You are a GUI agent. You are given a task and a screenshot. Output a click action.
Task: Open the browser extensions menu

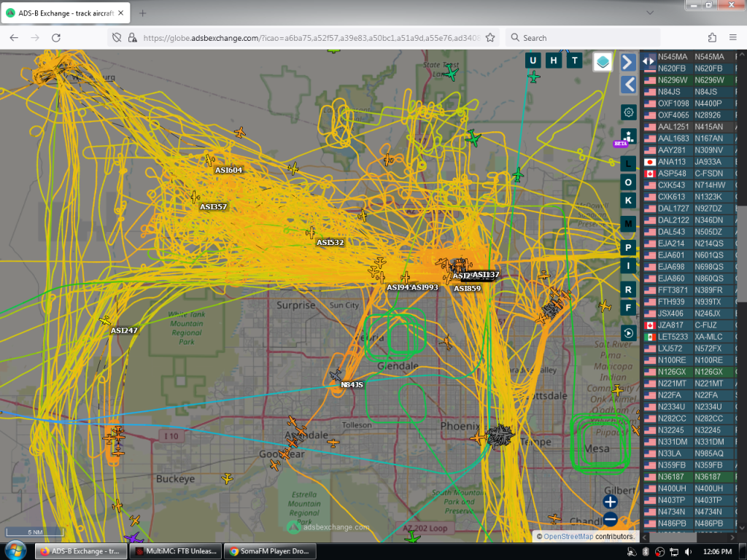[x=712, y=38]
